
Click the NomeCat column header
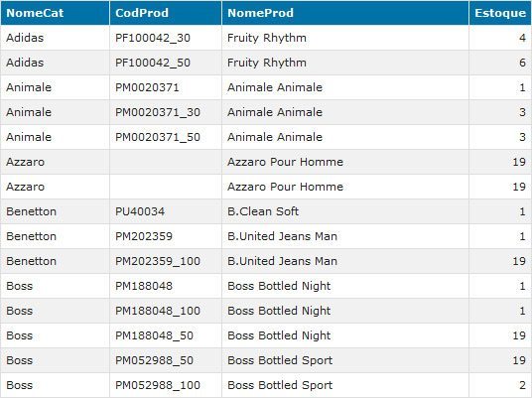(x=55, y=13)
